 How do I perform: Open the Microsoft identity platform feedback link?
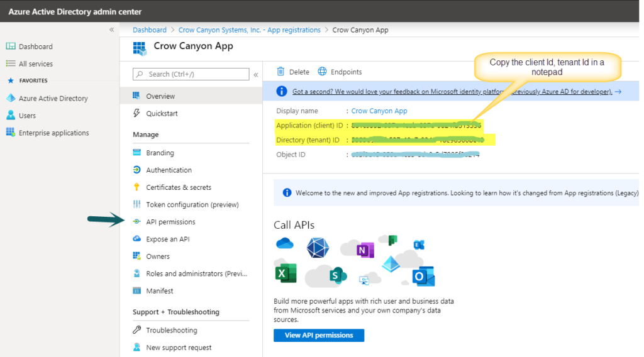coord(452,92)
